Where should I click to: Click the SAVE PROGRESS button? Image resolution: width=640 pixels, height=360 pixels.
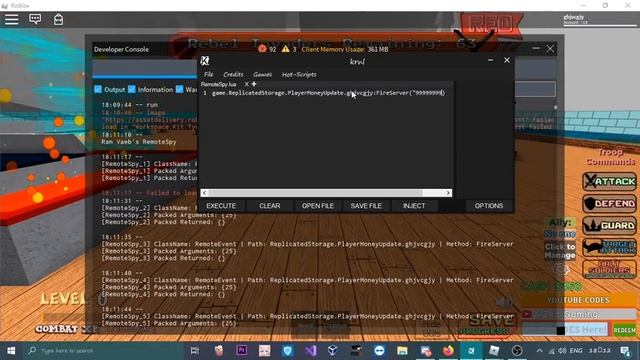pos(487,325)
